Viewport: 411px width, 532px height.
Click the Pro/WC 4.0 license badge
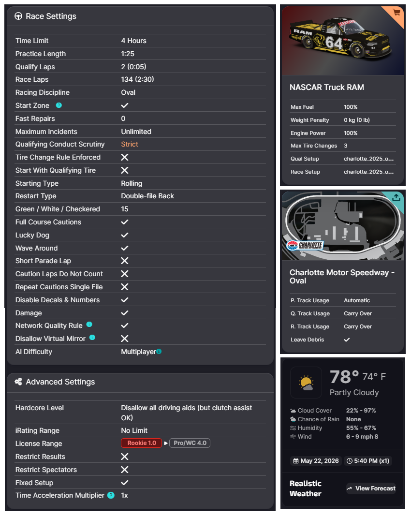(190, 443)
